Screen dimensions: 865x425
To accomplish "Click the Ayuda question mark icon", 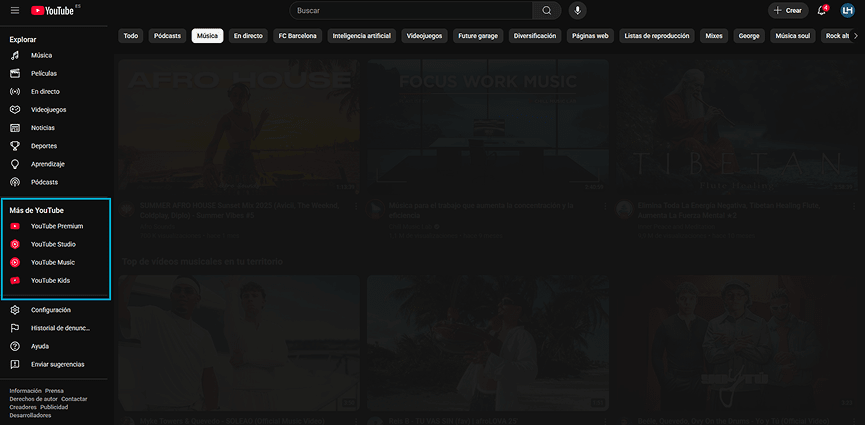I will tap(15, 347).
